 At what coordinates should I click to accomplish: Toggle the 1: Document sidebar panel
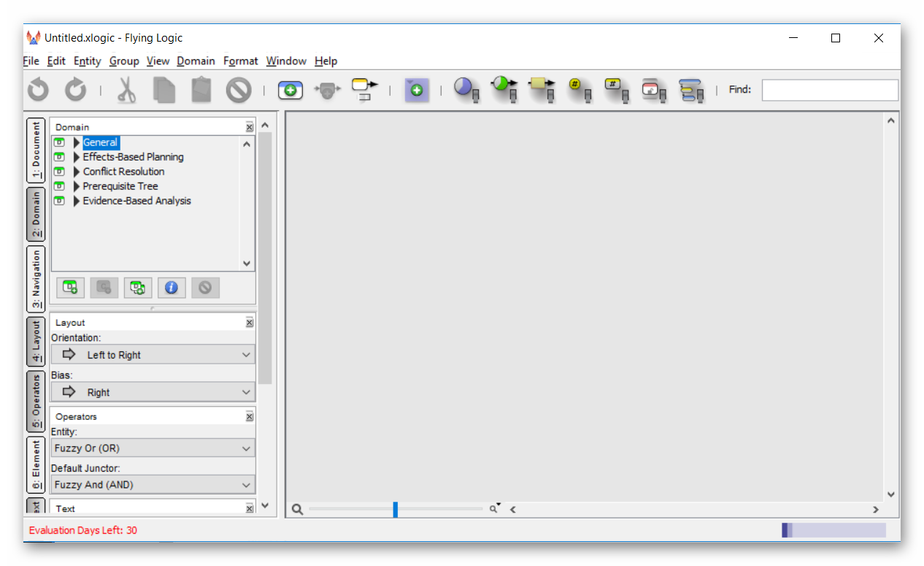[36, 150]
